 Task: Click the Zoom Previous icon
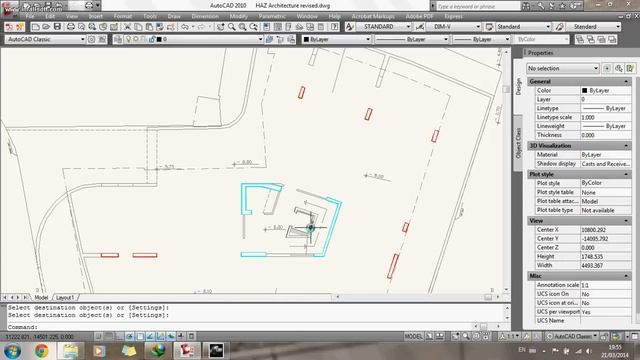coord(253,27)
